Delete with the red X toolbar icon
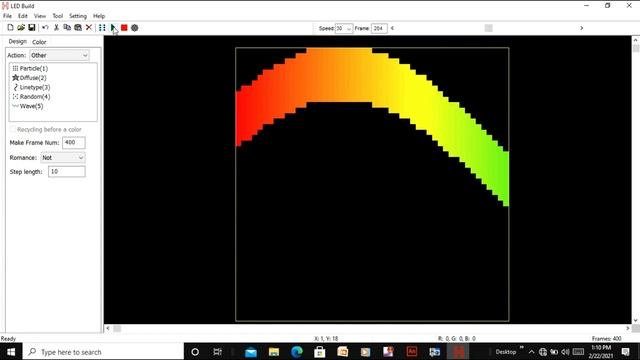Viewport: 640px width, 360px height. (89, 27)
